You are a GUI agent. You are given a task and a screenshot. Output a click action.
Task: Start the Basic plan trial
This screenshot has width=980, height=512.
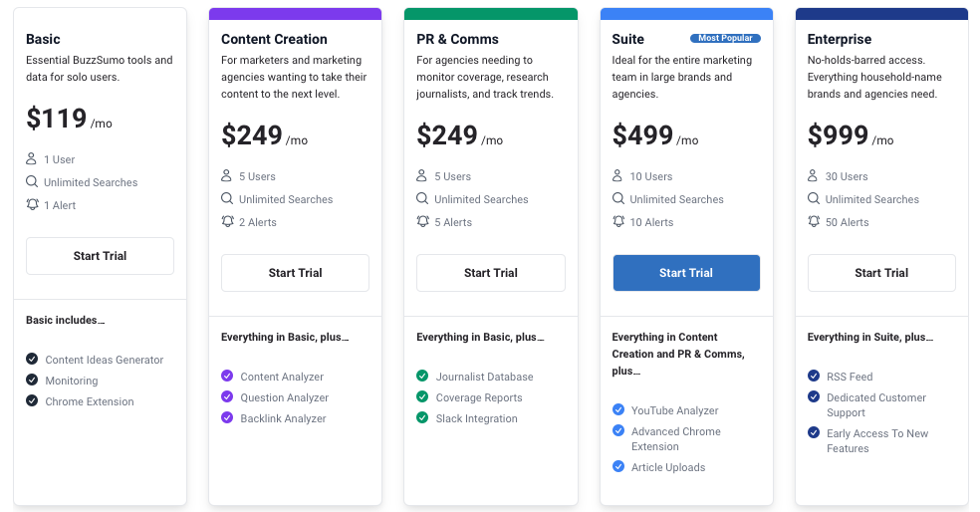[100, 256]
